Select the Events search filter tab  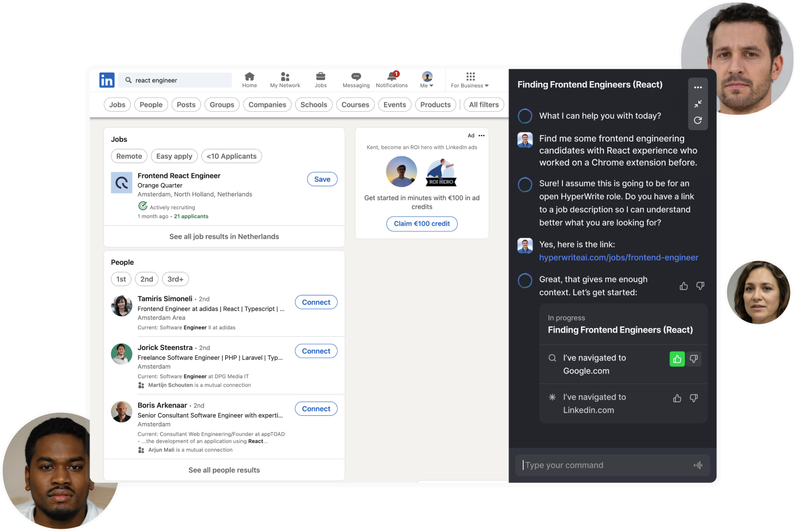tap(395, 105)
